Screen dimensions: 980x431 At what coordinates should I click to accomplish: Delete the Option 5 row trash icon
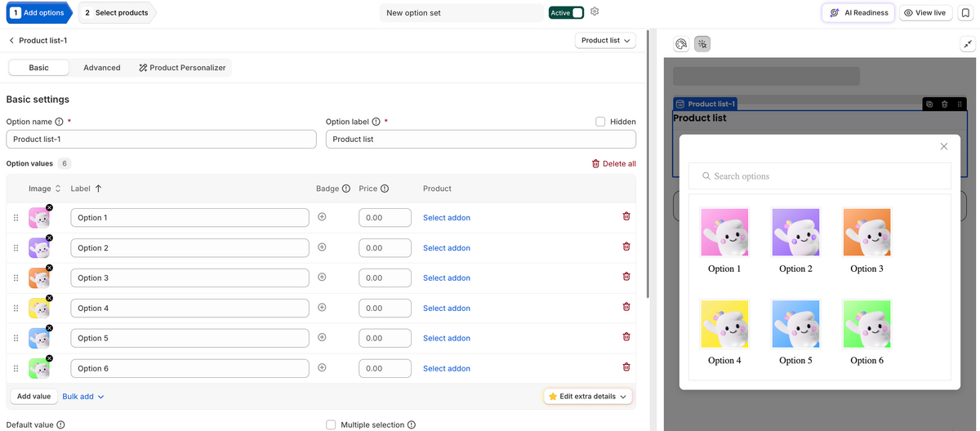pyautogui.click(x=626, y=336)
